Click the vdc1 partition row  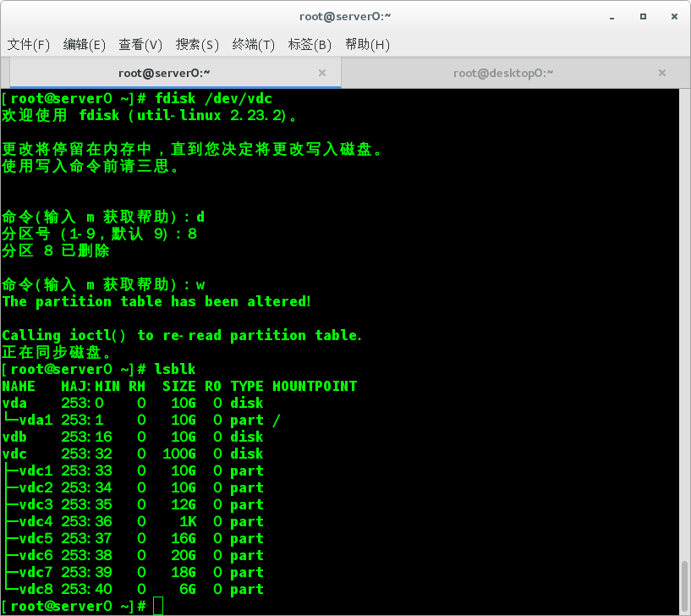click(x=133, y=470)
